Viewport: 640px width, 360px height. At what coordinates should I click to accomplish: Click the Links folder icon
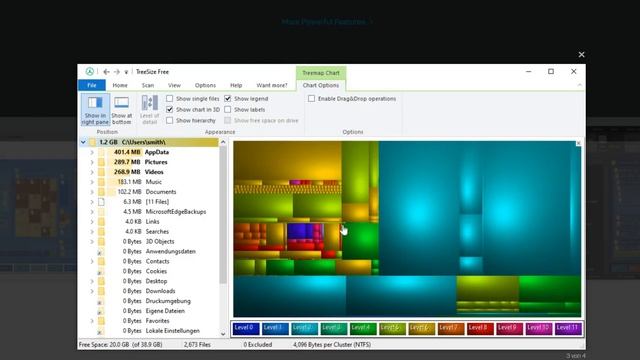coord(101,222)
